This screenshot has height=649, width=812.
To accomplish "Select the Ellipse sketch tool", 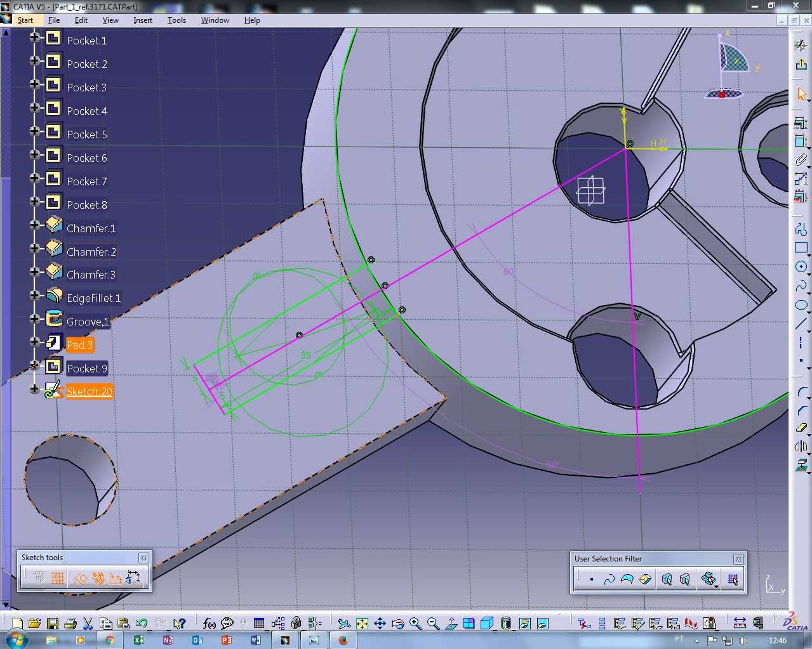I will click(x=801, y=305).
